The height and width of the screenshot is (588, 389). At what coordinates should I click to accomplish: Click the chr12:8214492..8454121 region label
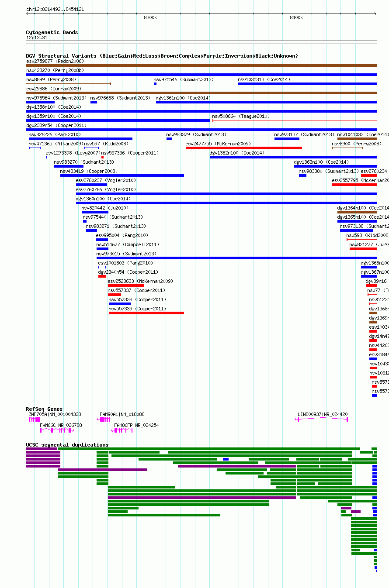pyautogui.click(x=55, y=9)
